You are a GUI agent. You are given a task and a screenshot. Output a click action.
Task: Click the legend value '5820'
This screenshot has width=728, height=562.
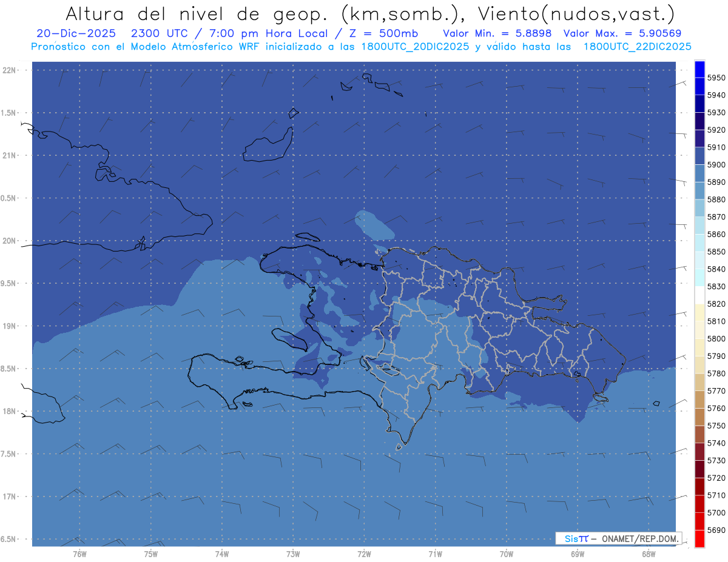coord(716,304)
